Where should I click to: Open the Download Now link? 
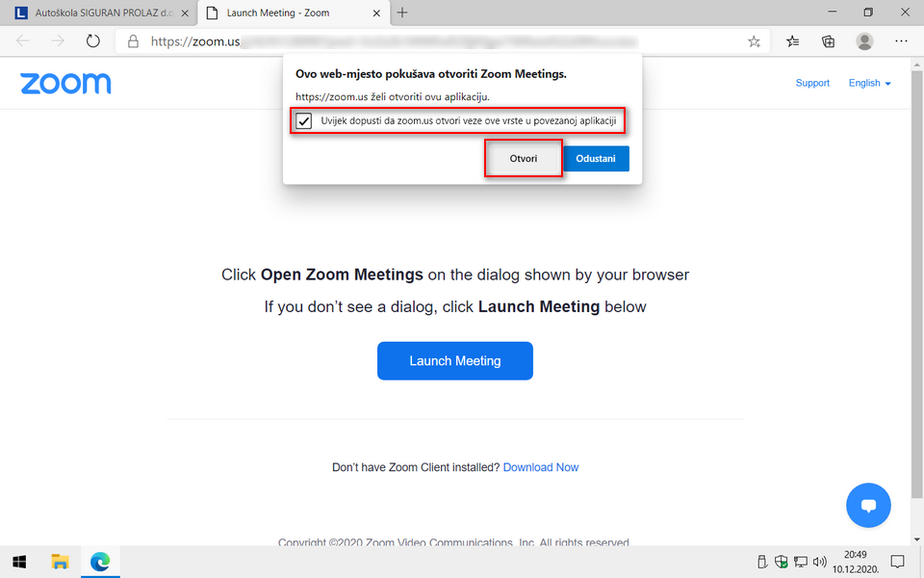click(541, 467)
